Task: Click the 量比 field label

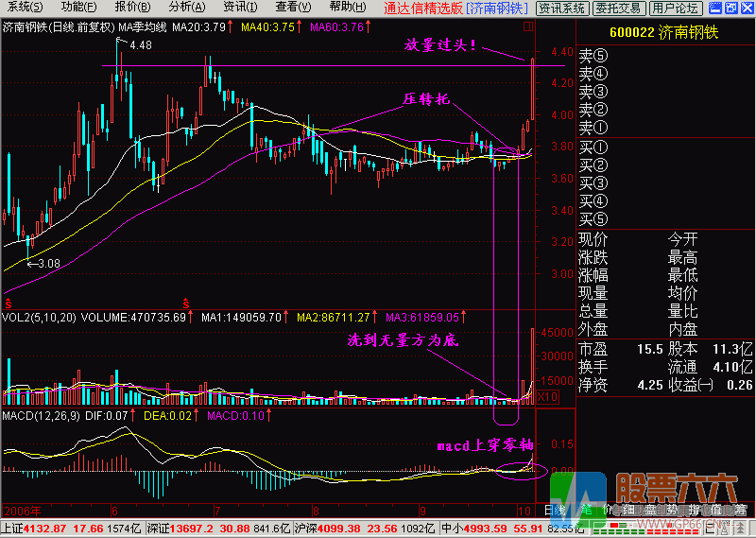Action: pyautogui.click(x=682, y=312)
